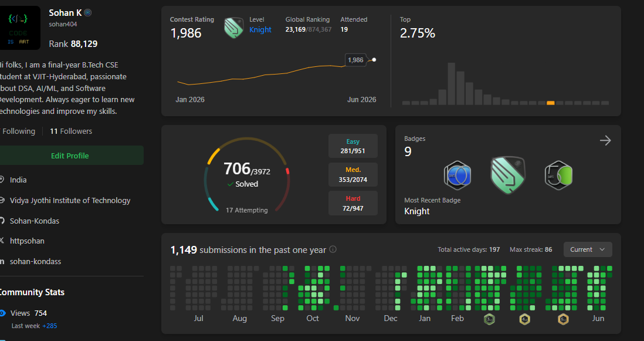The width and height of the screenshot is (644, 341).
Task: Open the httpsohan X profile link
Action: [27, 241]
